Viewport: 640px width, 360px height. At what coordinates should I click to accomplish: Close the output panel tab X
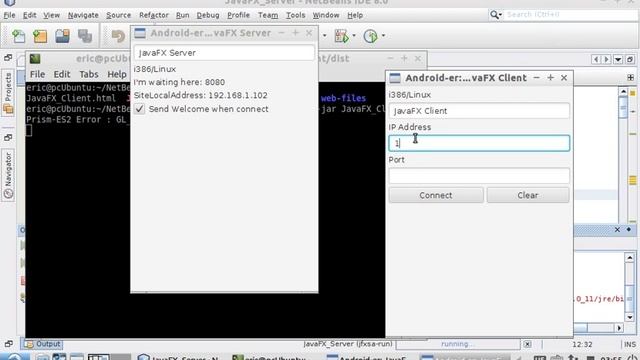(x=617, y=230)
